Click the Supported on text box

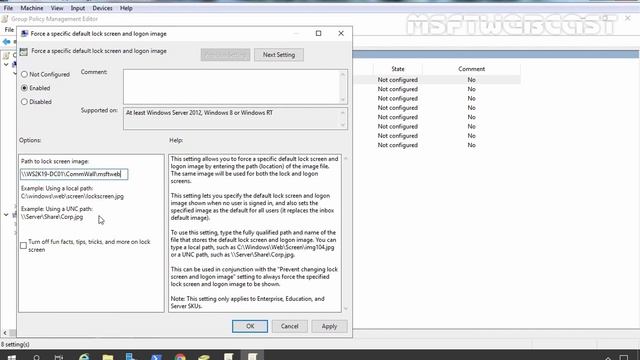pyautogui.click(x=231, y=118)
